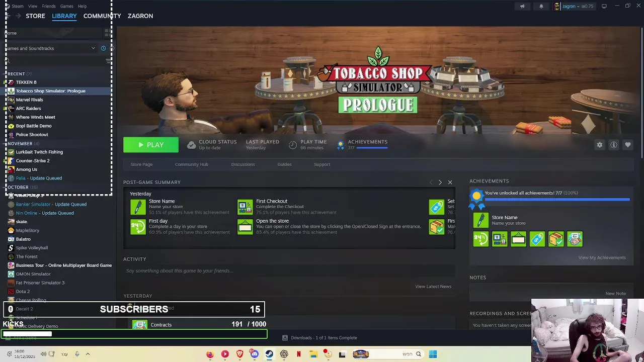Image resolution: width=644 pixels, height=362 pixels.
Task: Open the Community Hub link
Action: 192,164
